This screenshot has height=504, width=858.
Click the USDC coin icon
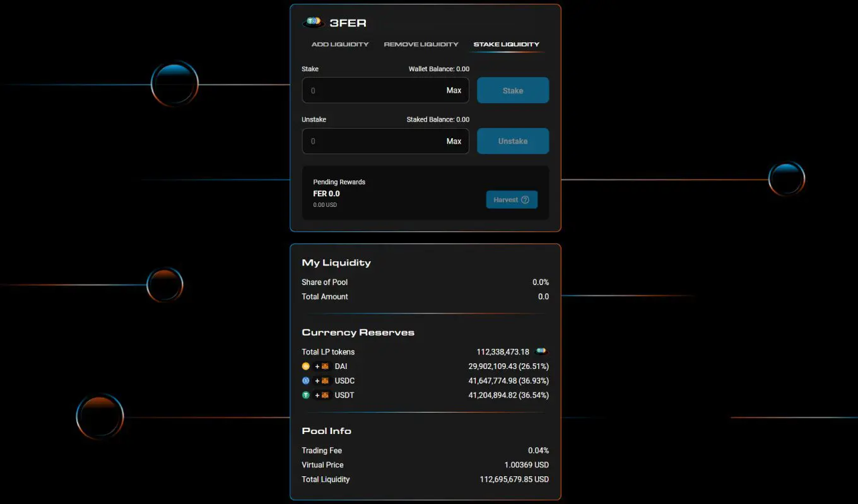(x=306, y=381)
